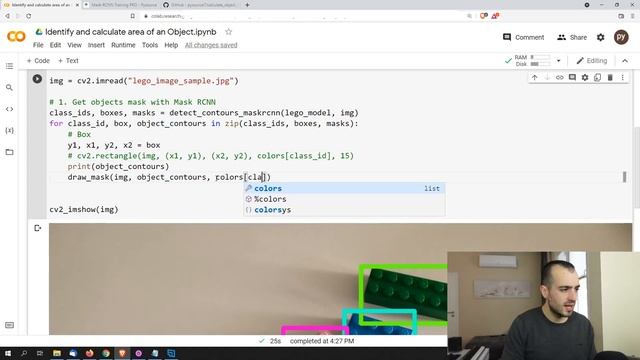Click the browser address bar
This screenshot has width=640, height=360.
pyautogui.click(x=302, y=16)
